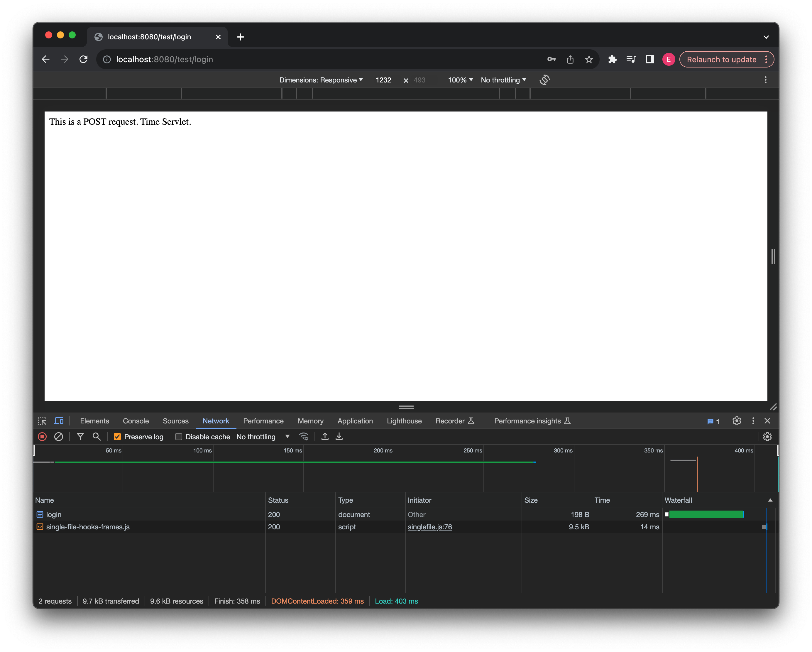Click the stop recording network log icon
This screenshot has height=652, width=812.
click(x=42, y=437)
